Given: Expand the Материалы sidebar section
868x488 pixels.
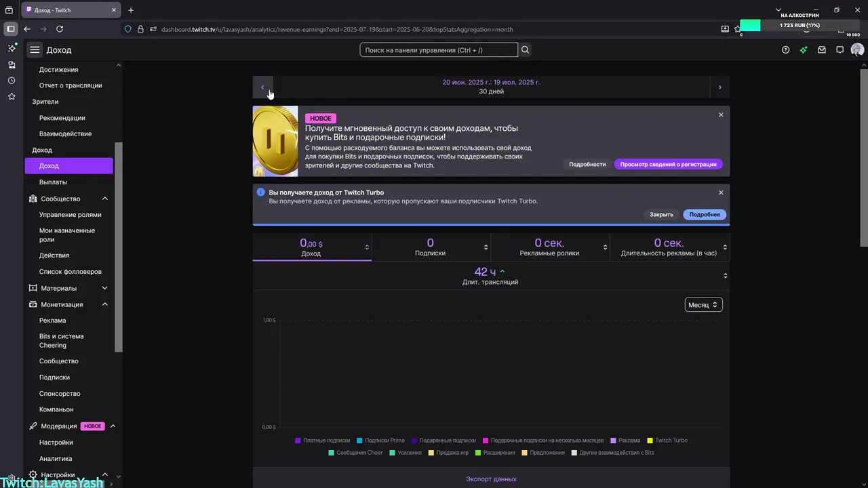Looking at the screenshot, I should [105, 288].
